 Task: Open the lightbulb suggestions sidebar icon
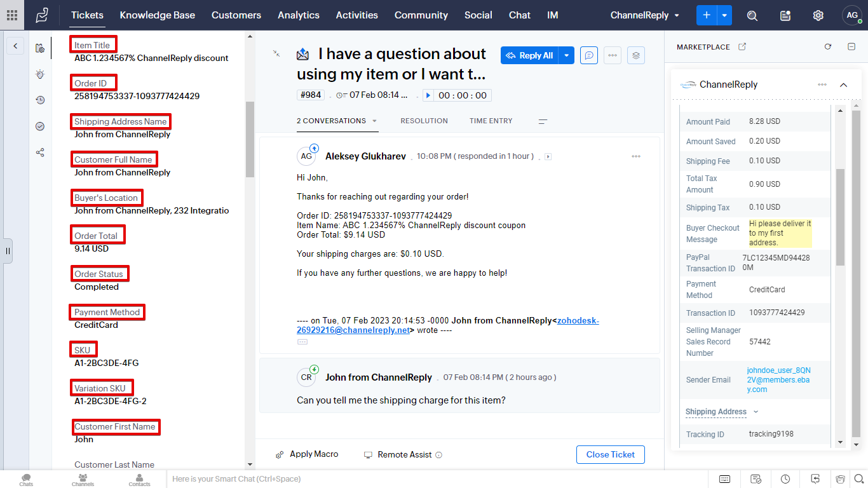tap(40, 74)
